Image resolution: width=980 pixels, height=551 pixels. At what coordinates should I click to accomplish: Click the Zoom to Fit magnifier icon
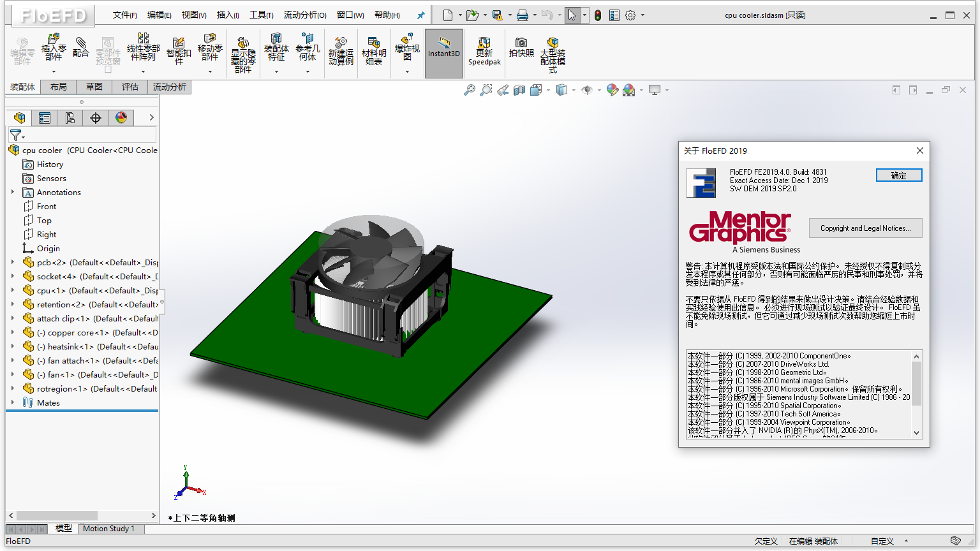pyautogui.click(x=469, y=90)
